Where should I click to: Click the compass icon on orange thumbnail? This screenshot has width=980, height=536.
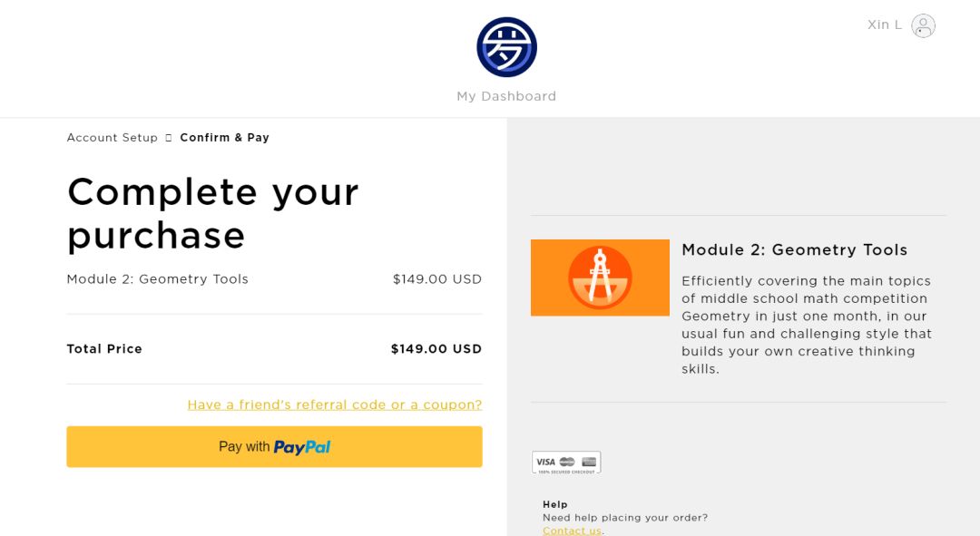click(x=600, y=277)
